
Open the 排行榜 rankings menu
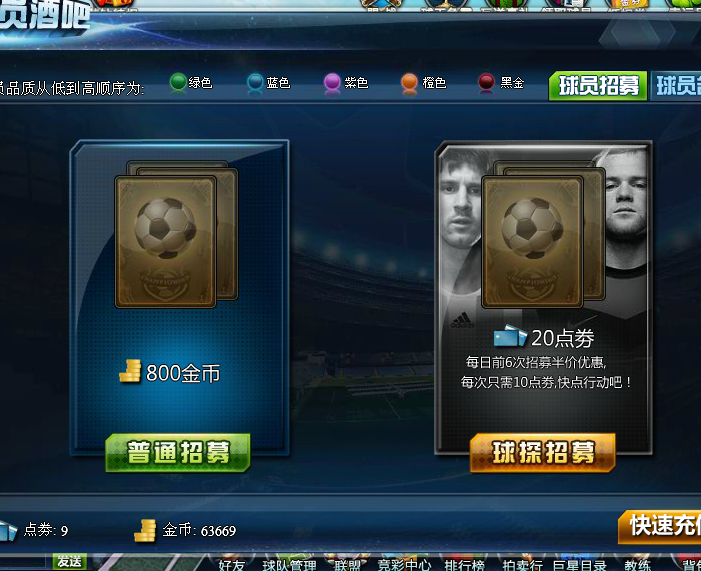465,565
